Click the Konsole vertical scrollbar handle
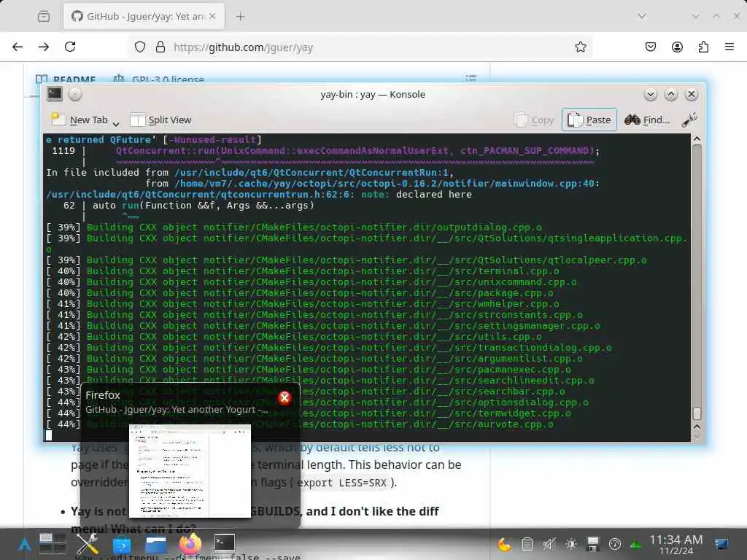This screenshot has height=560, width=747. click(697, 413)
